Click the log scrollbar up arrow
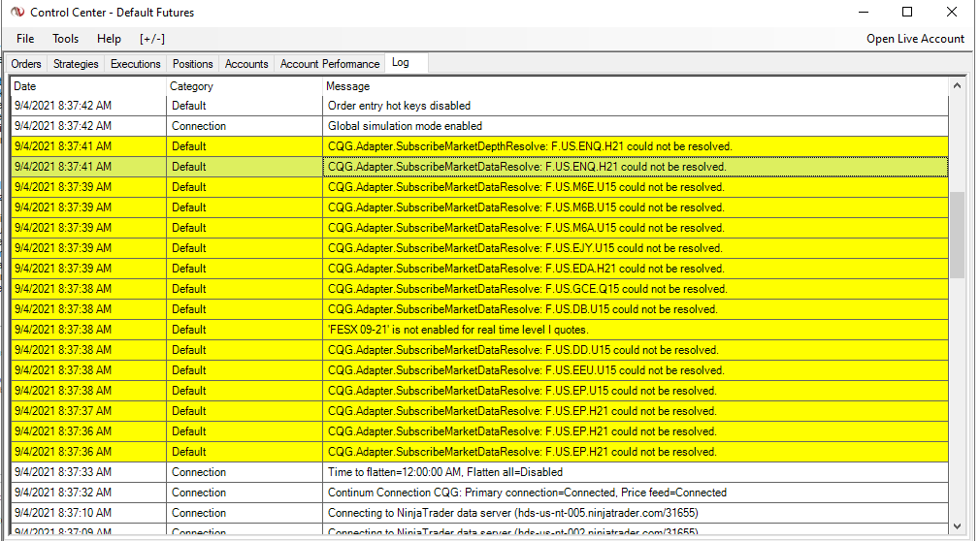The image size is (980, 541). pyautogui.click(x=957, y=86)
